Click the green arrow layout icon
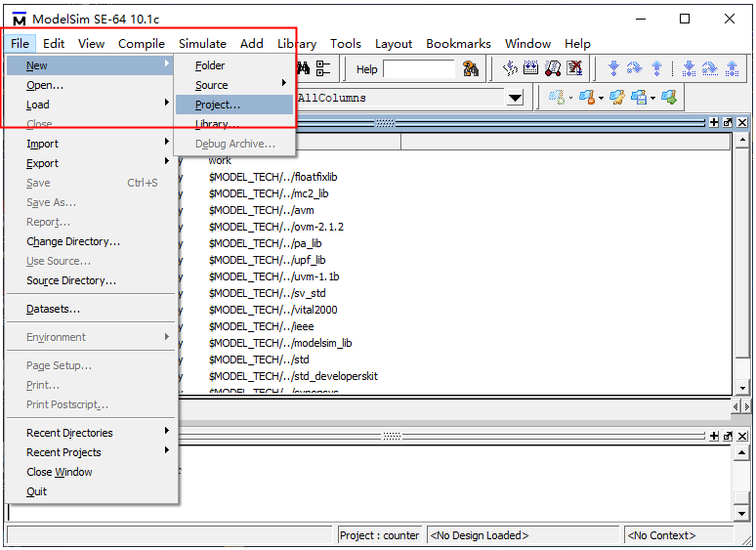756x550 pixels. (x=669, y=98)
